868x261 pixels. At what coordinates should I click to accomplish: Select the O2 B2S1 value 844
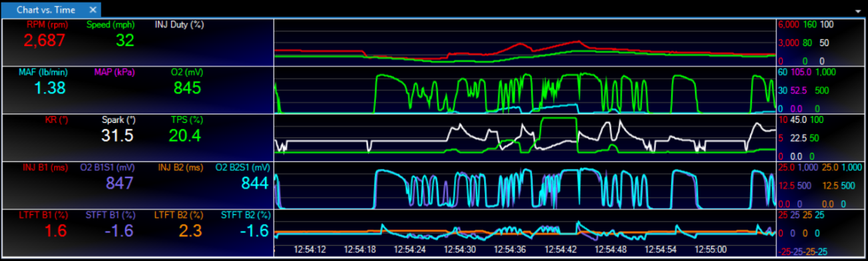255,184
